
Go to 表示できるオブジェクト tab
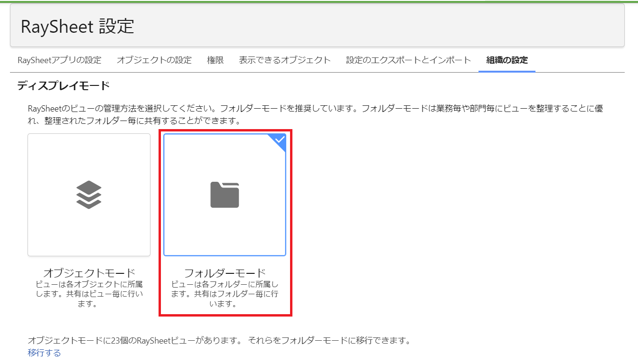[x=285, y=60]
